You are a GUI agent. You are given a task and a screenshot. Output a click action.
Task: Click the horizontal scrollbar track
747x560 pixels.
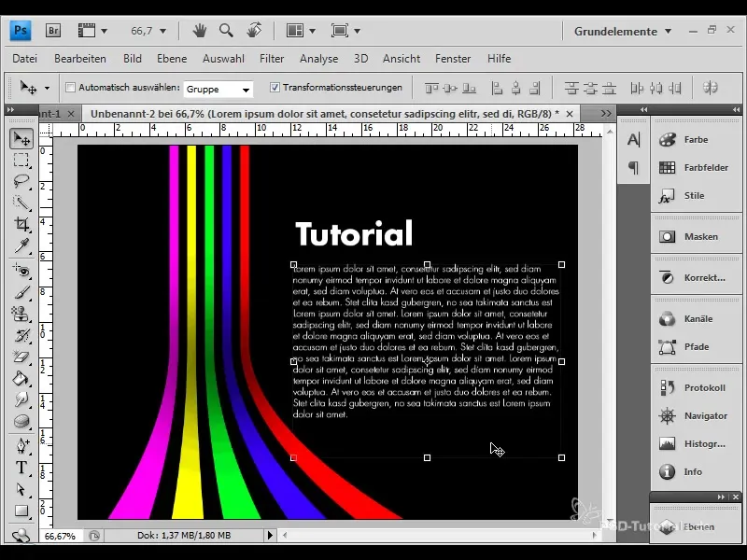439,535
